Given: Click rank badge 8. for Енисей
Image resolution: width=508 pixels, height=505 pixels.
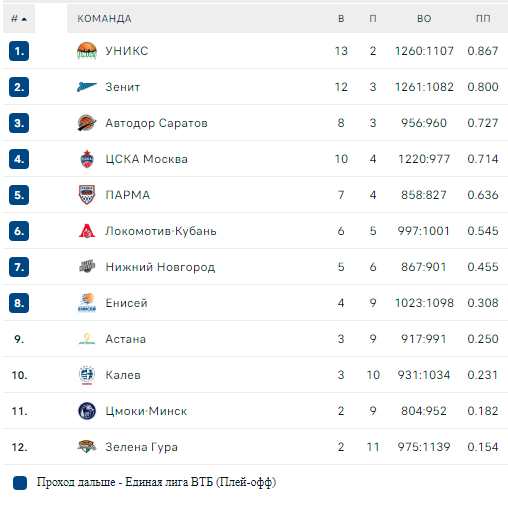Looking at the screenshot, I should point(19,303).
